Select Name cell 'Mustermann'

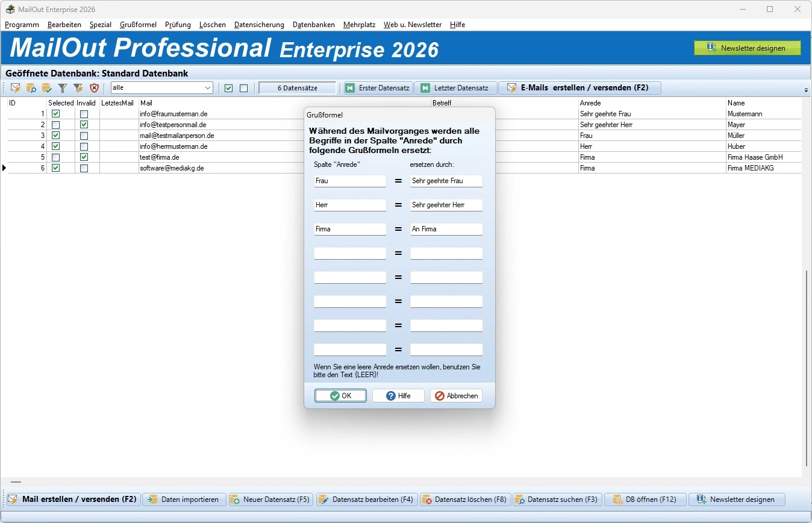pos(764,114)
